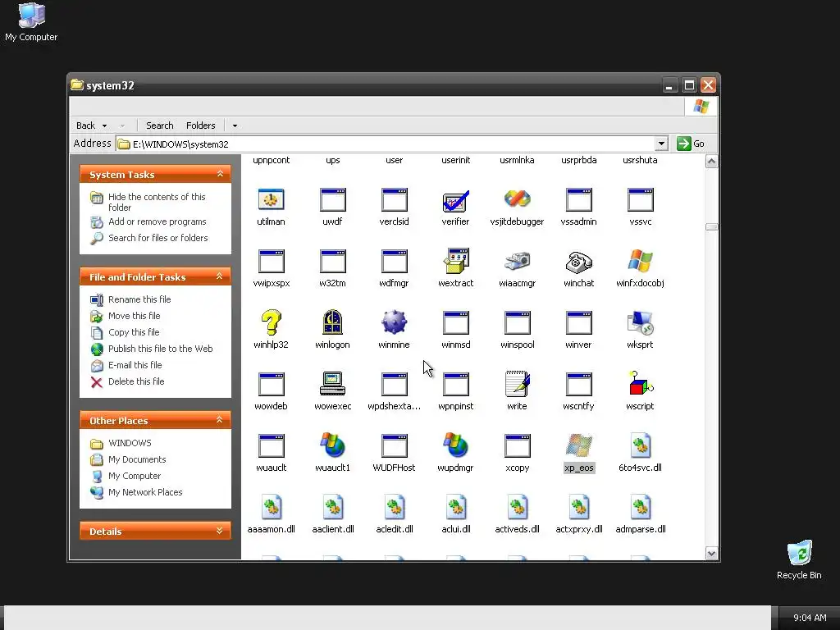Select the wscript file icon

640,385
